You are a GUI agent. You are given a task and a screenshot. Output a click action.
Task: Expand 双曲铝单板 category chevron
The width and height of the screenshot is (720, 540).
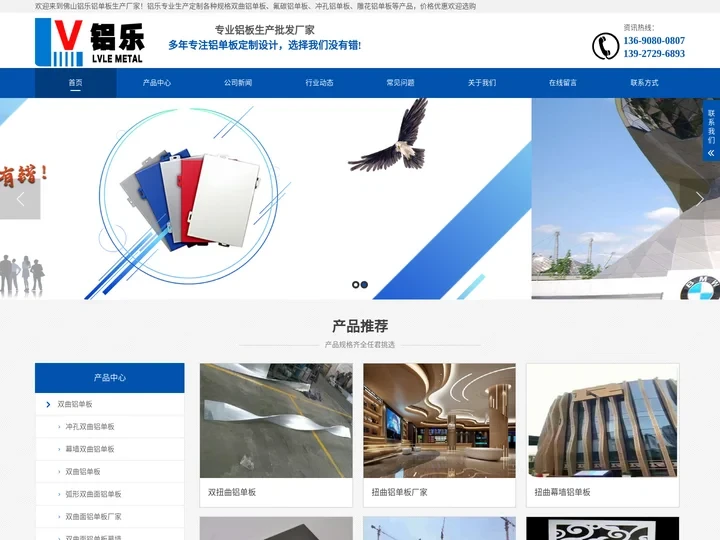48,405
